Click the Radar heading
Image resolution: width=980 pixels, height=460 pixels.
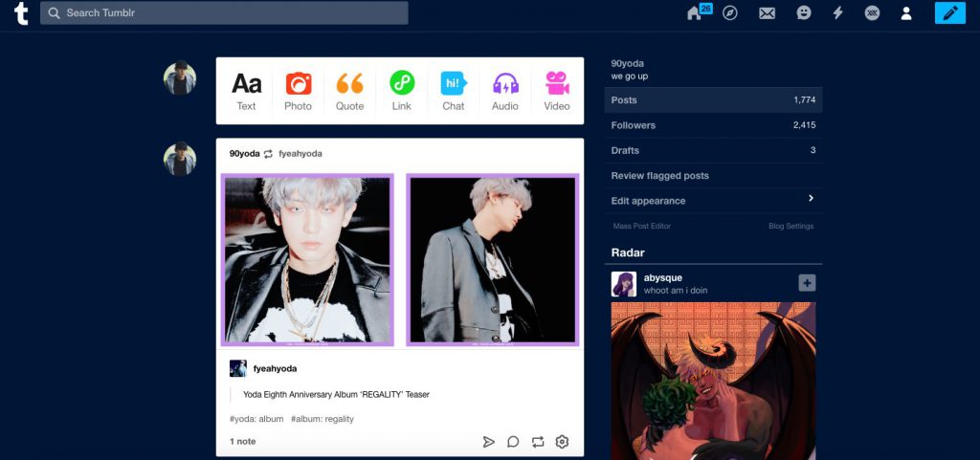tap(628, 252)
